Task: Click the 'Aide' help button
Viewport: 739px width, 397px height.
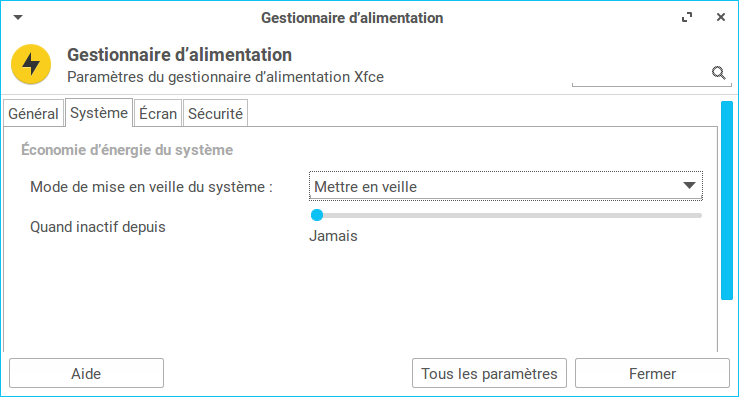Action: 86,373
